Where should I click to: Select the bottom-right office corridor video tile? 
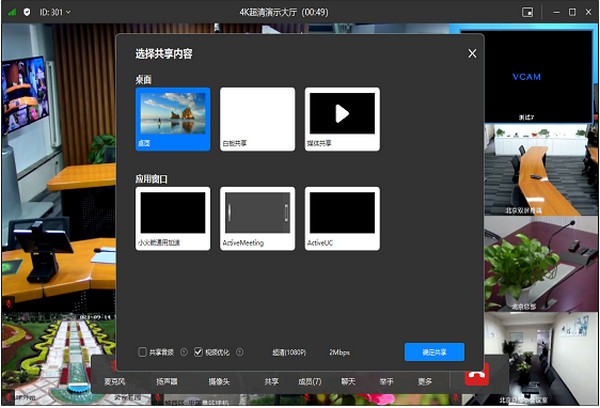point(541,358)
